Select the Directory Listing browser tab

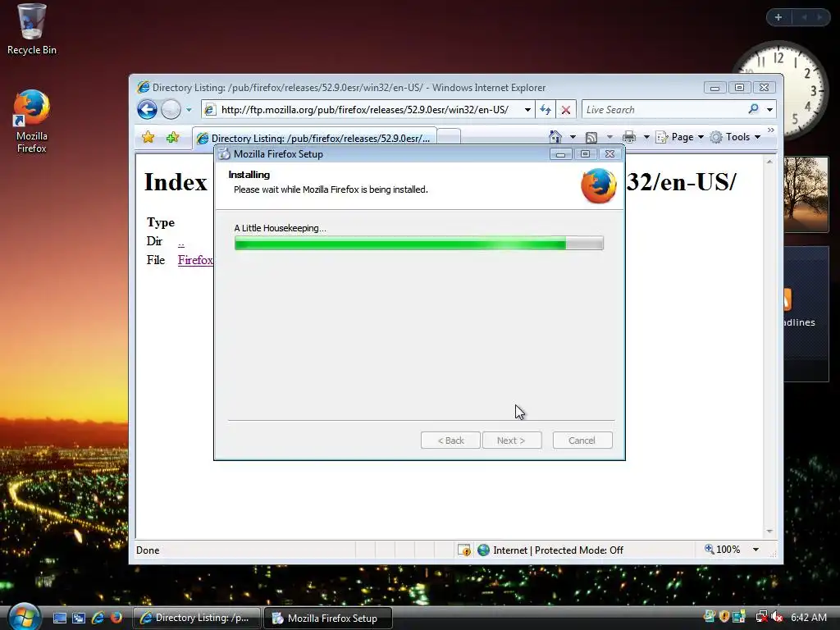point(314,138)
